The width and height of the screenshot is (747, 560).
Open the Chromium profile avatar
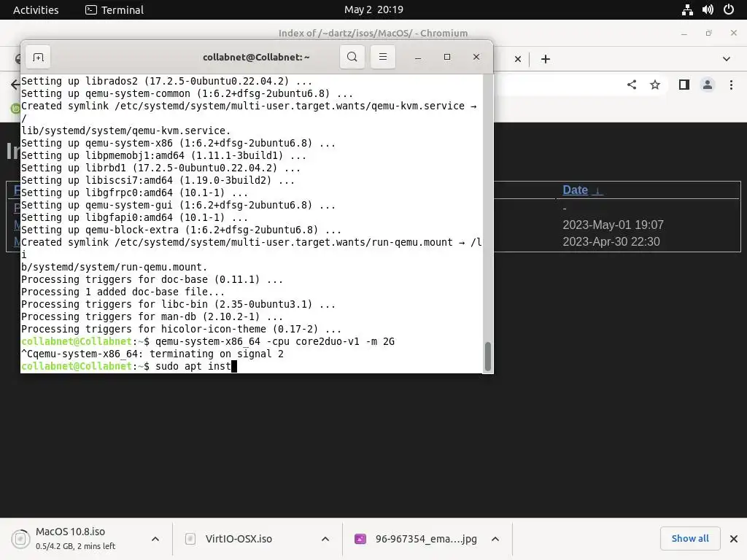pyautogui.click(x=708, y=85)
